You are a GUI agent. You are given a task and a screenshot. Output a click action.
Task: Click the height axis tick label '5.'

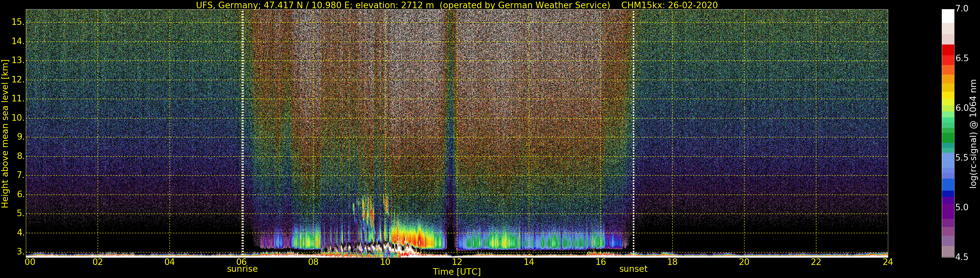pos(20,213)
